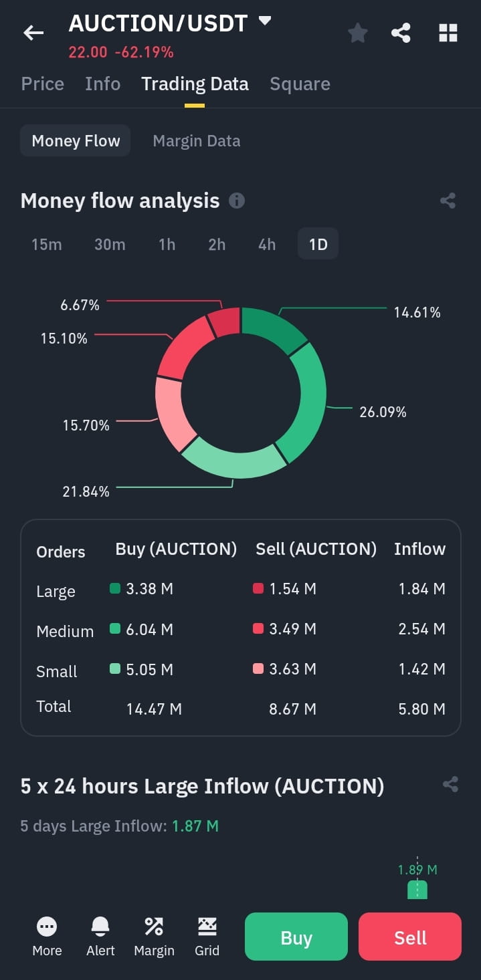Select the 1D time interval

pyautogui.click(x=318, y=245)
